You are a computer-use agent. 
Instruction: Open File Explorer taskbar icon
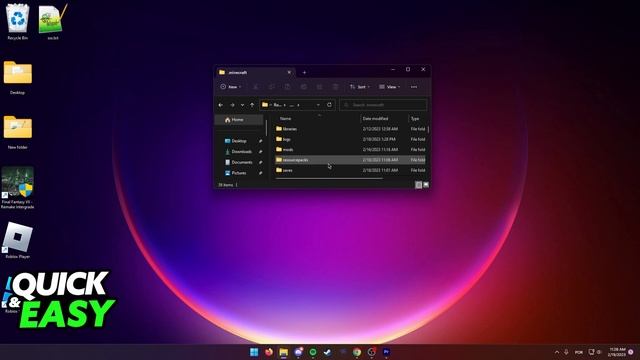[283, 352]
